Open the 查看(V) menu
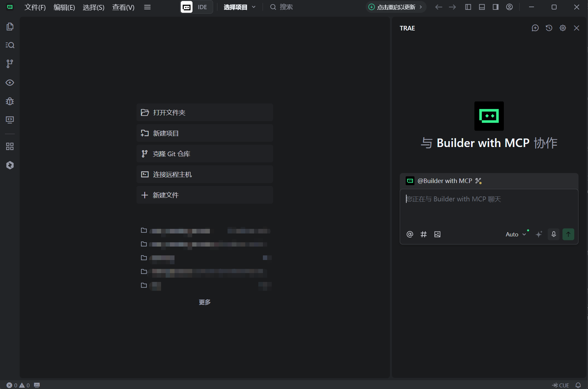 click(123, 7)
